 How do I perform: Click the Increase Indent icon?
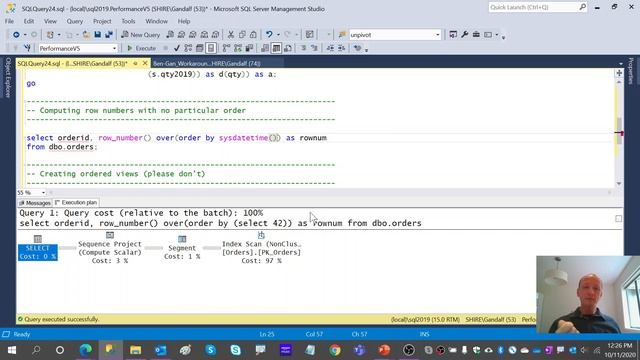click(x=341, y=48)
